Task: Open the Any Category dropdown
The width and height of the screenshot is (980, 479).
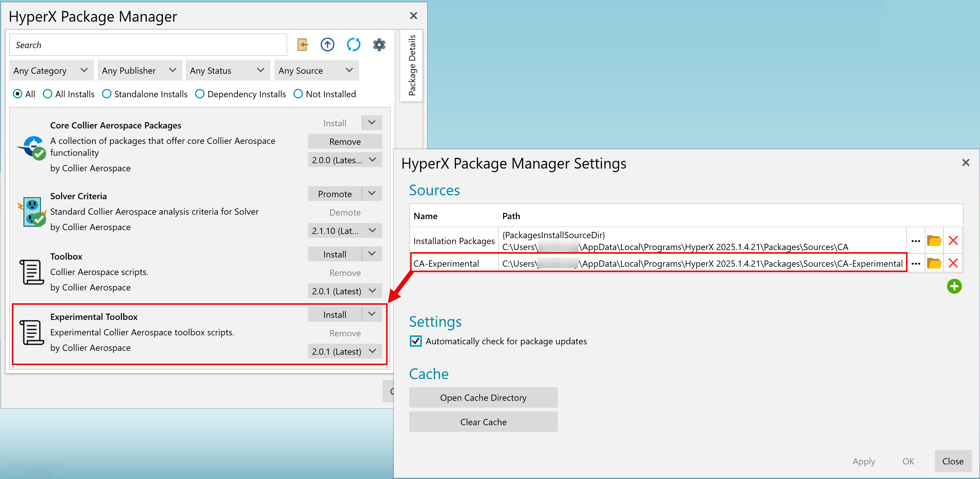Action: (51, 70)
